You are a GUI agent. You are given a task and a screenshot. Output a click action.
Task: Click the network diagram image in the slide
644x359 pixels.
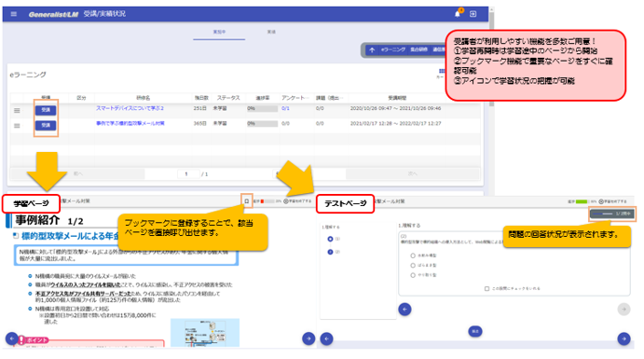[205, 333]
